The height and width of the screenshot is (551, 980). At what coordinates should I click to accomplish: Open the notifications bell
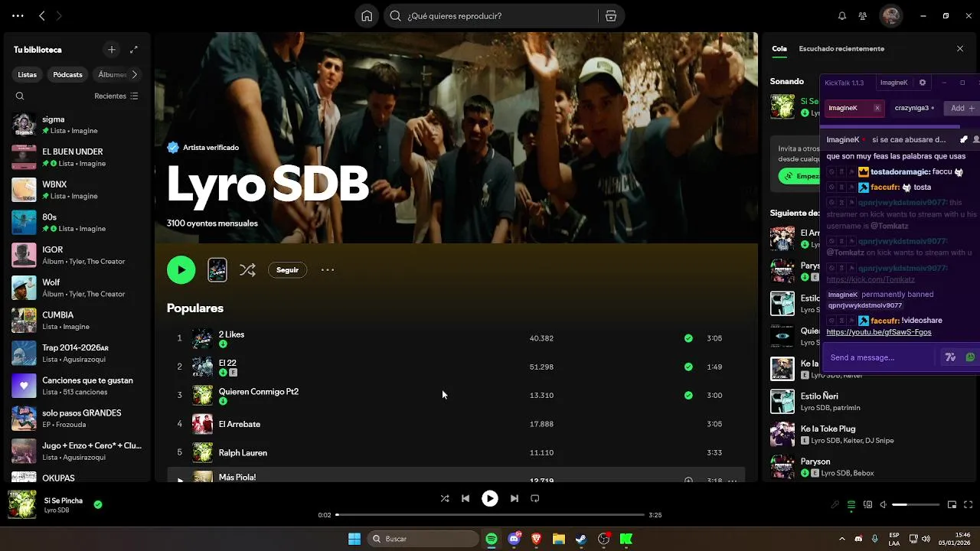(842, 16)
